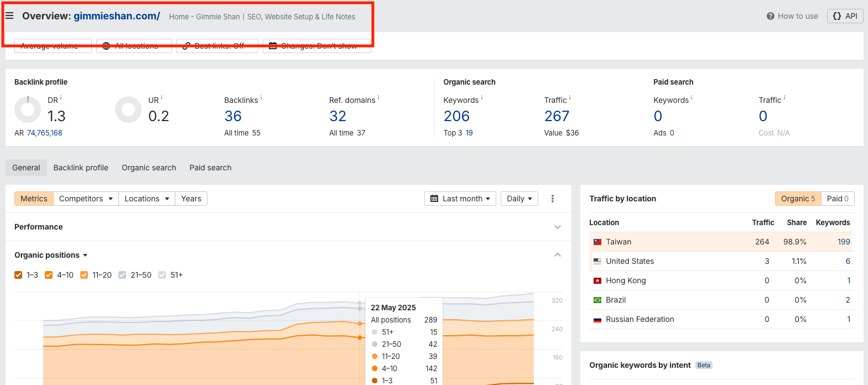Screen dimensions: 868x385
Task: Uncheck the 4–10 positions checkbox
Action: pos(49,275)
